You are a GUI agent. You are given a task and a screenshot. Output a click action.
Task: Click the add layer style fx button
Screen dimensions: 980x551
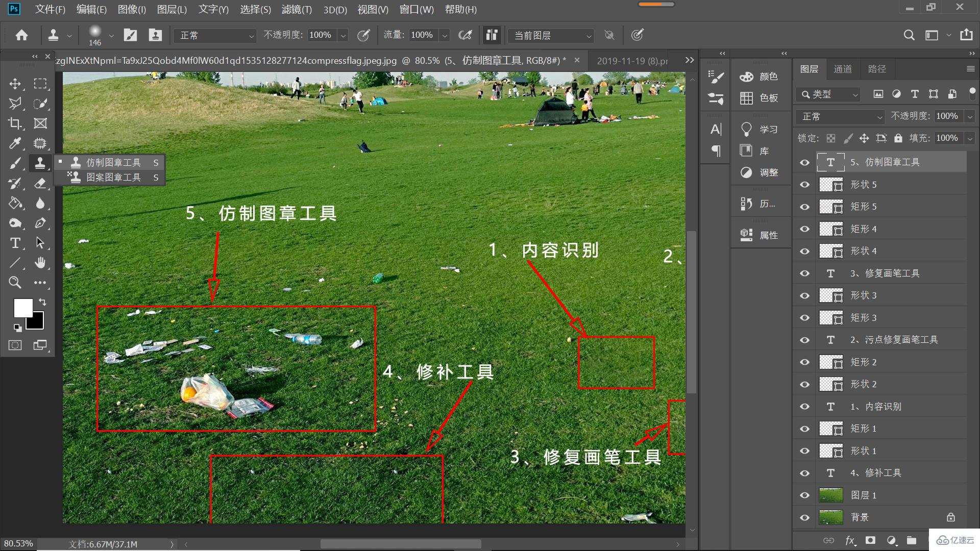pos(850,540)
